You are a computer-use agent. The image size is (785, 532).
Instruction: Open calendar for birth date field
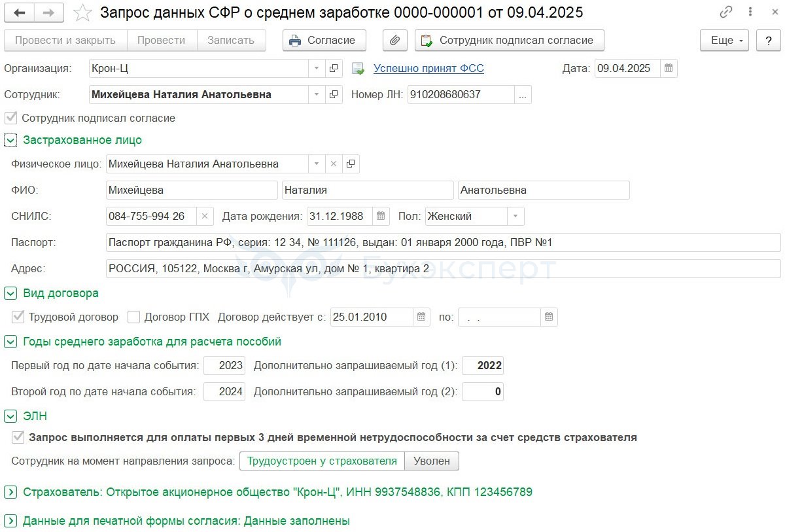[381, 216]
